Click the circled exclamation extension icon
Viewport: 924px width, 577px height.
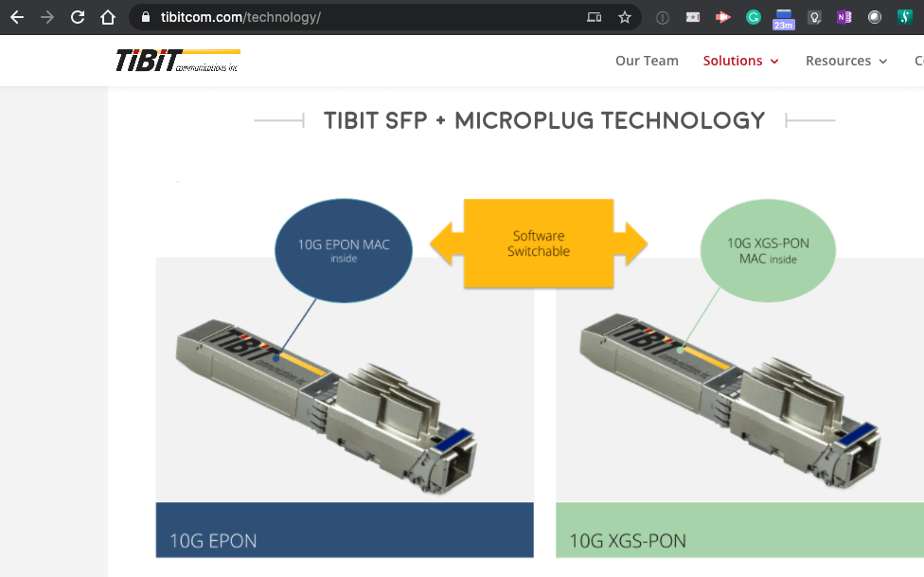[662, 16]
